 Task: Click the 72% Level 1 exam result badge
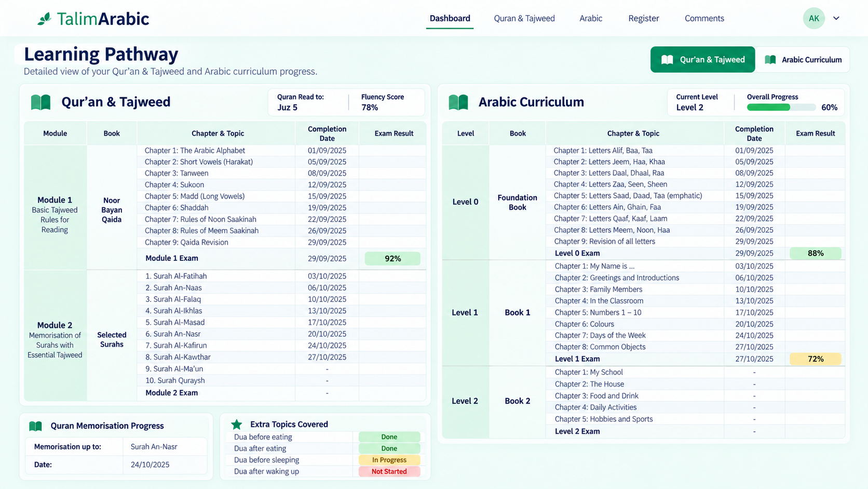(x=816, y=359)
